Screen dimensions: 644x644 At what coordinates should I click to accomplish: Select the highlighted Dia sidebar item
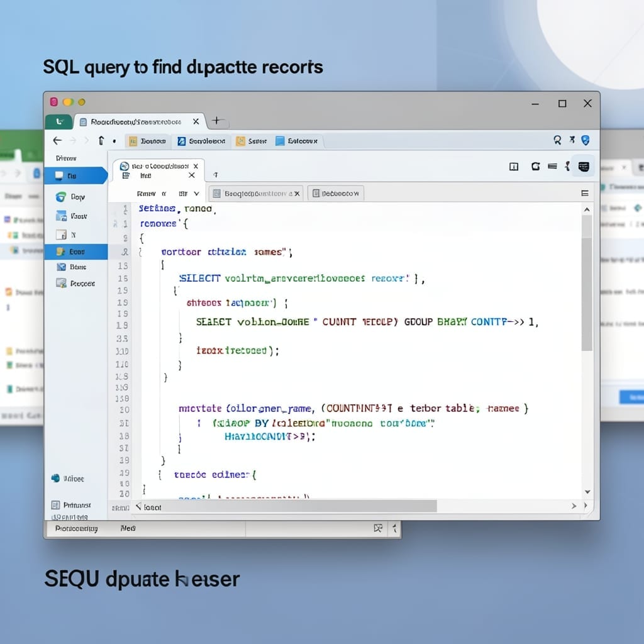pos(75,175)
